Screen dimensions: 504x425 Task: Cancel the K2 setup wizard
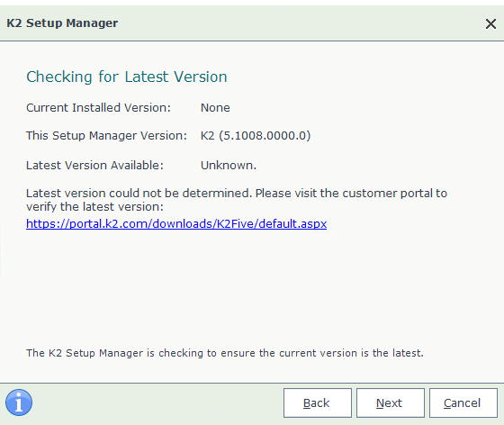coord(463,402)
